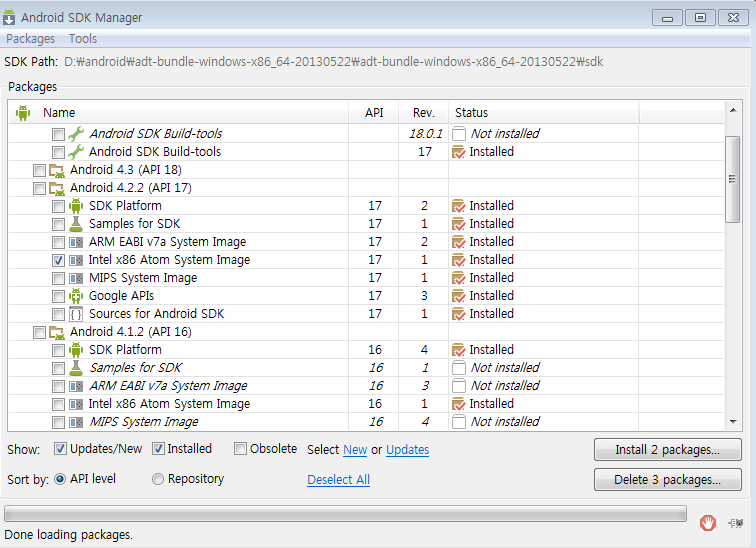Click Installed status icon of Build-tools 17
Image resolution: width=756 pixels, height=548 pixels.
click(x=458, y=152)
